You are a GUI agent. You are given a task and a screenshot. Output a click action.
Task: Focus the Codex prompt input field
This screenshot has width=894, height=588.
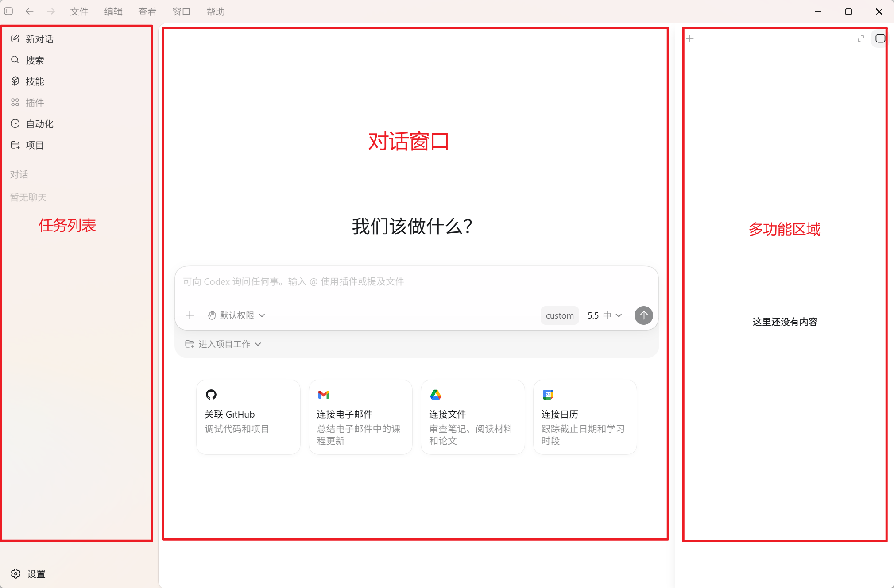(x=416, y=282)
